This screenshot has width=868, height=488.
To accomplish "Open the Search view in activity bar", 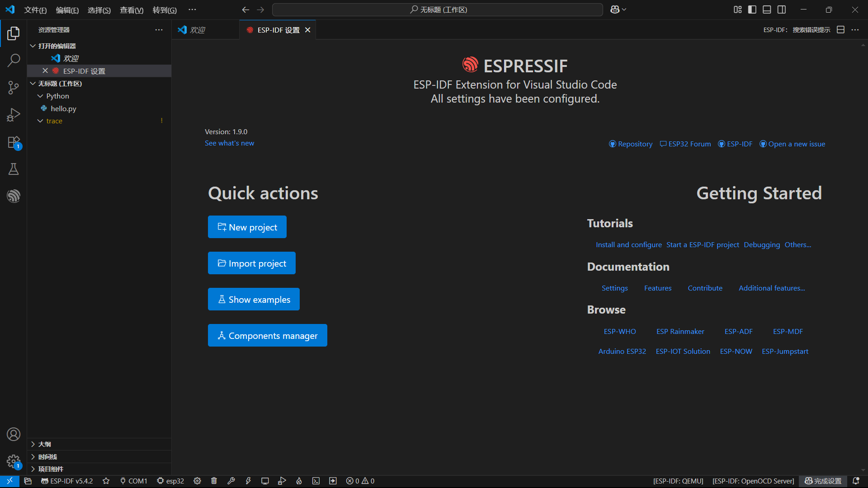I will (14, 60).
